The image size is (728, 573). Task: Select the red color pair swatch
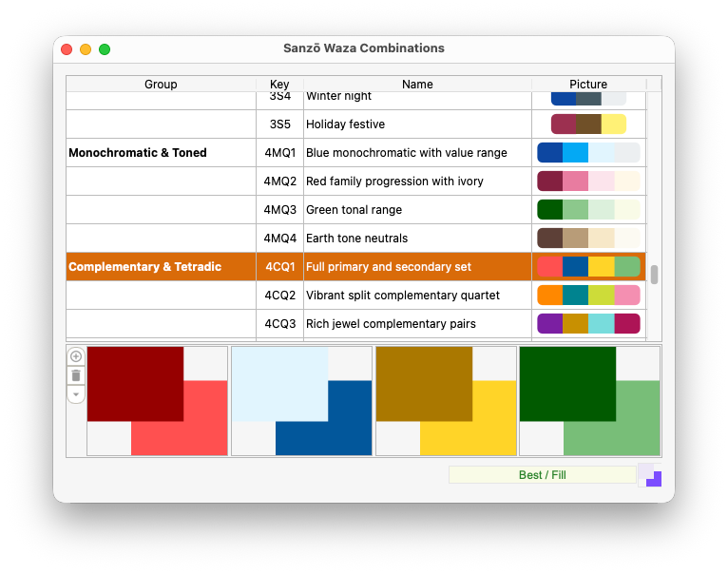click(x=158, y=401)
